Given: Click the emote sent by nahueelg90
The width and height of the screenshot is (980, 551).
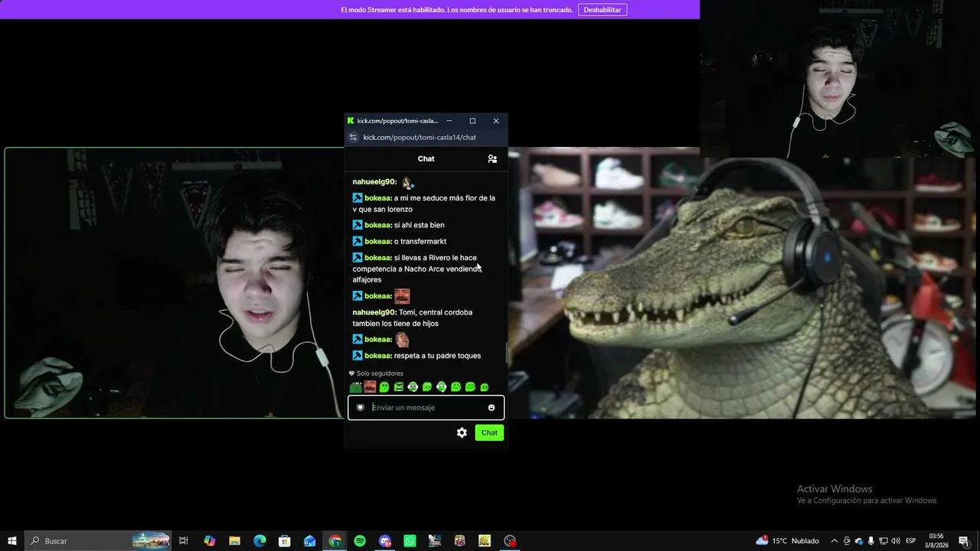Looking at the screenshot, I should [407, 183].
